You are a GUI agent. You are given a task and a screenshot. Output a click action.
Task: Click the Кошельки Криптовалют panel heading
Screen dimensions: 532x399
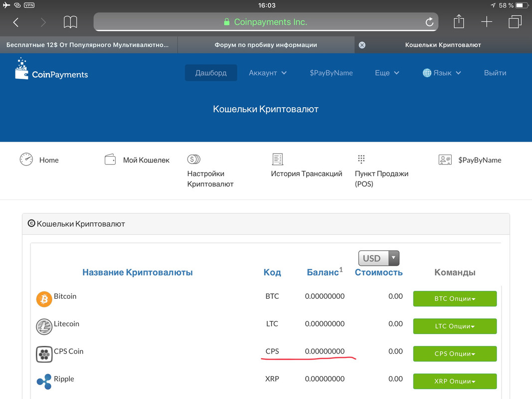(81, 224)
